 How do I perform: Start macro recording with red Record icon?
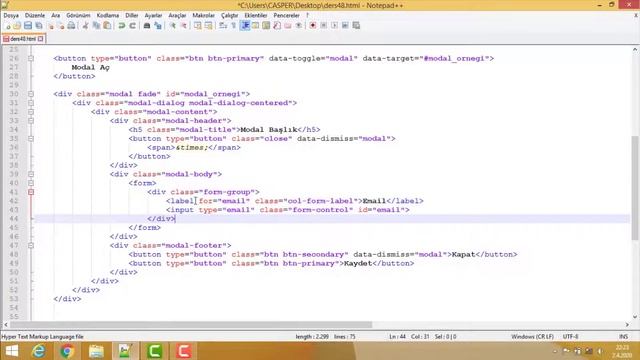click(313, 26)
